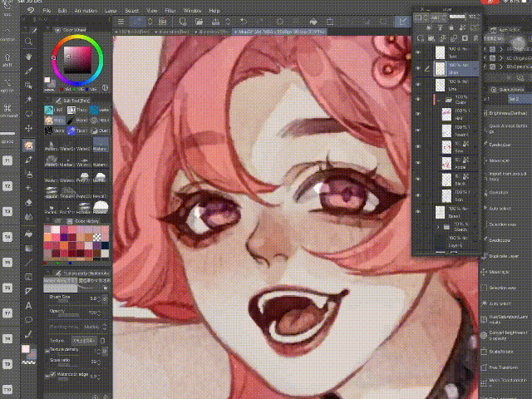
Task: Toggle the Command modifier key button
Action: pyautogui.click(x=7, y=111)
